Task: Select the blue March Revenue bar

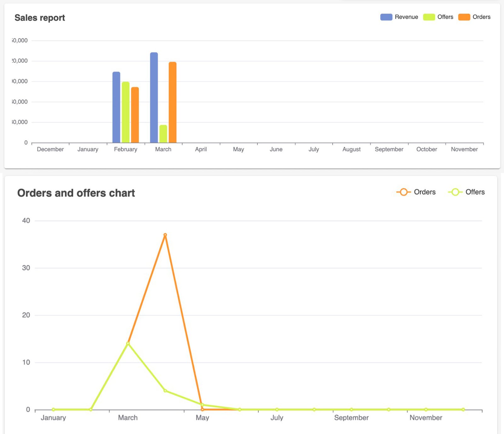Action: click(154, 98)
